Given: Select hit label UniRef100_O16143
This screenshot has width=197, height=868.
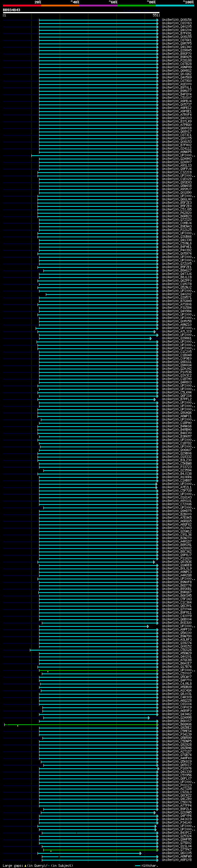Looking at the screenshot, I should (x=176, y=497).
